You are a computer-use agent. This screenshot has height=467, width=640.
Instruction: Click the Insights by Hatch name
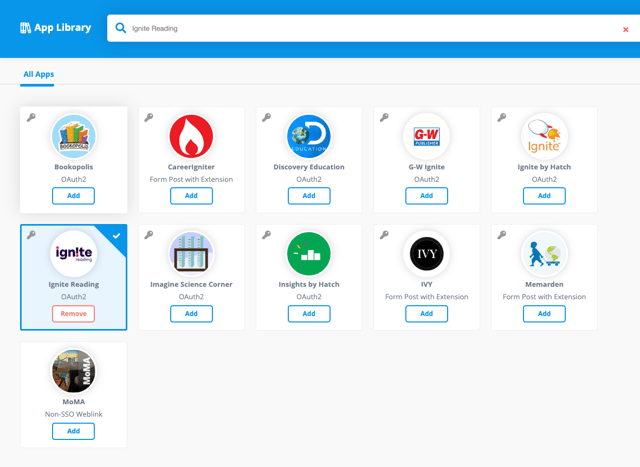pyautogui.click(x=309, y=285)
